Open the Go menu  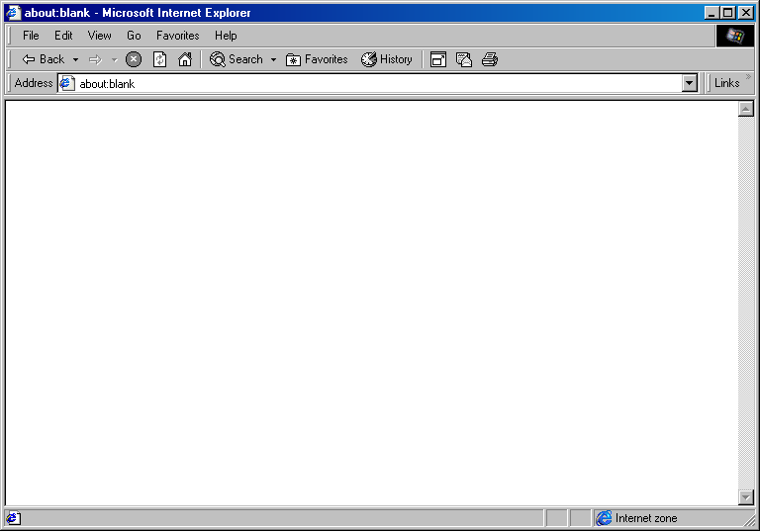[134, 36]
